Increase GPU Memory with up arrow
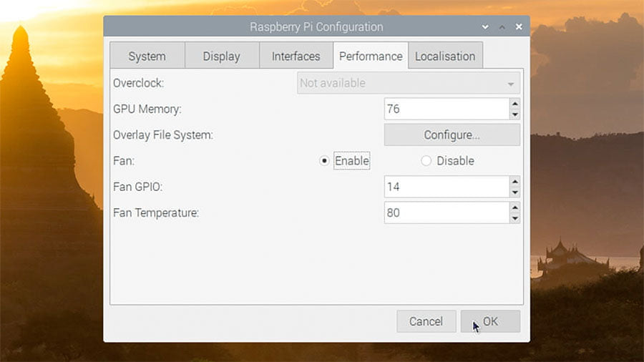The height and width of the screenshot is (362, 644). click(515, 104)
